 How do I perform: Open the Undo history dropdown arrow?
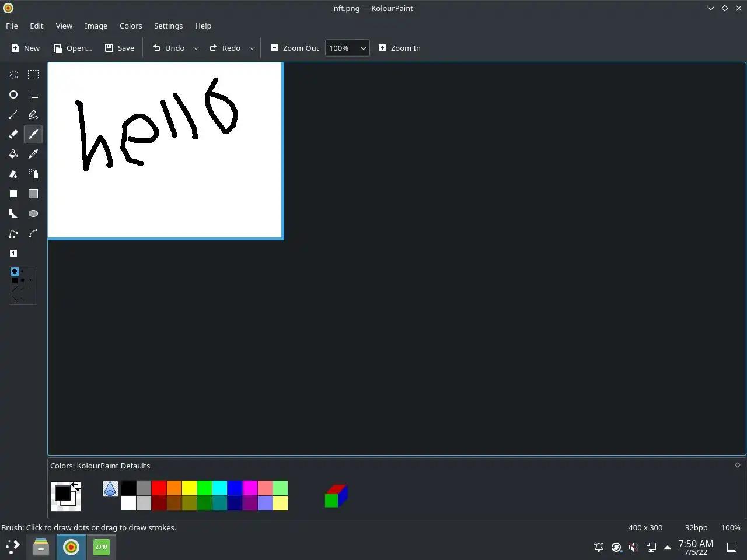[x=196, y=48]
